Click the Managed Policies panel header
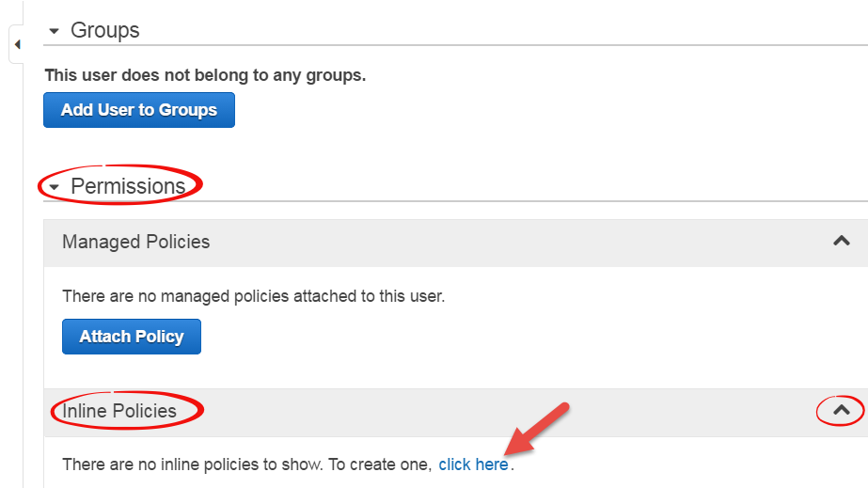 pos(456,243)
